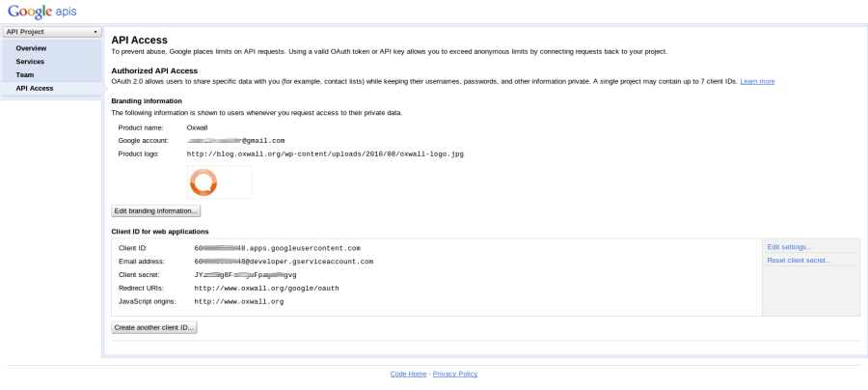Open the Code Home footer link
This screenshot has height=390, width=868.
click(x=408, y=374)
